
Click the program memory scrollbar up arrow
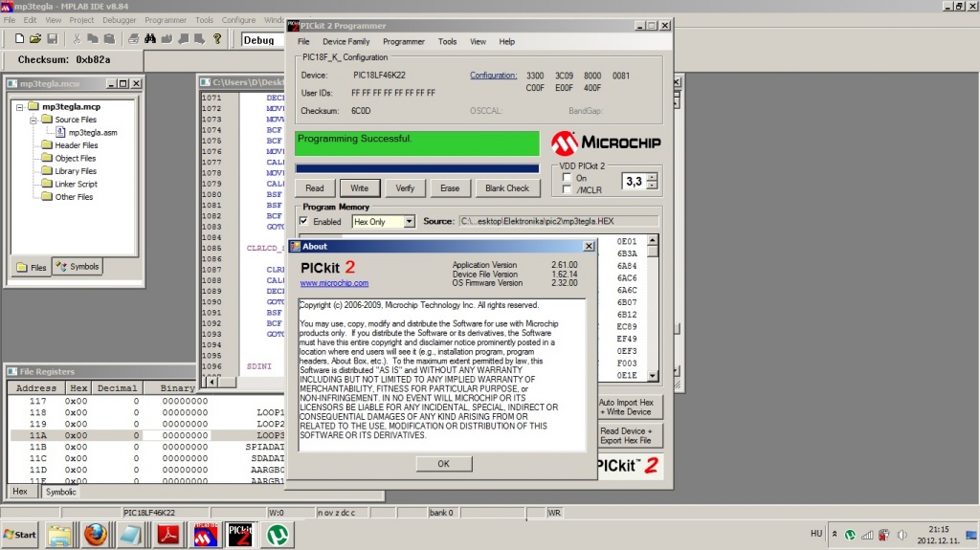pyautogui.click(x=653, y=241)
